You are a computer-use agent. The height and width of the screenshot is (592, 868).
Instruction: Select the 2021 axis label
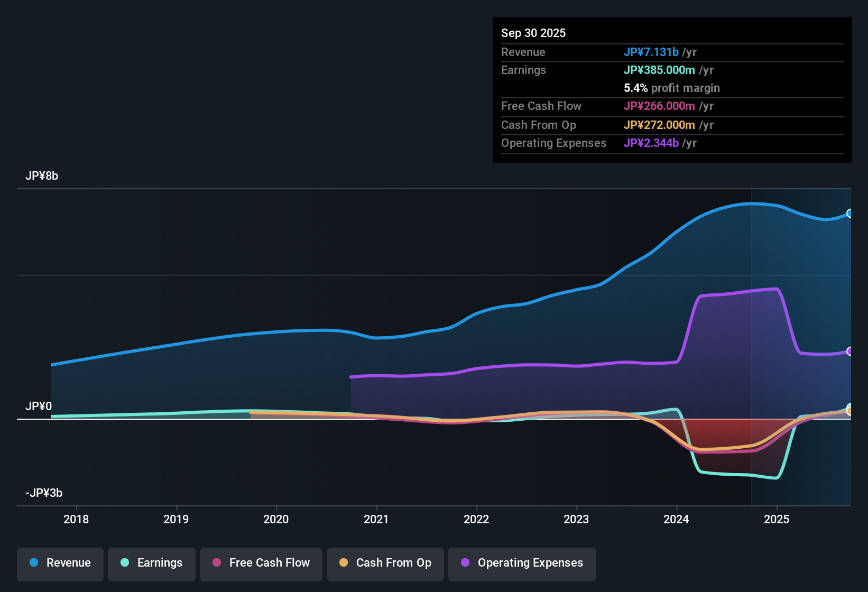point(376,520)
